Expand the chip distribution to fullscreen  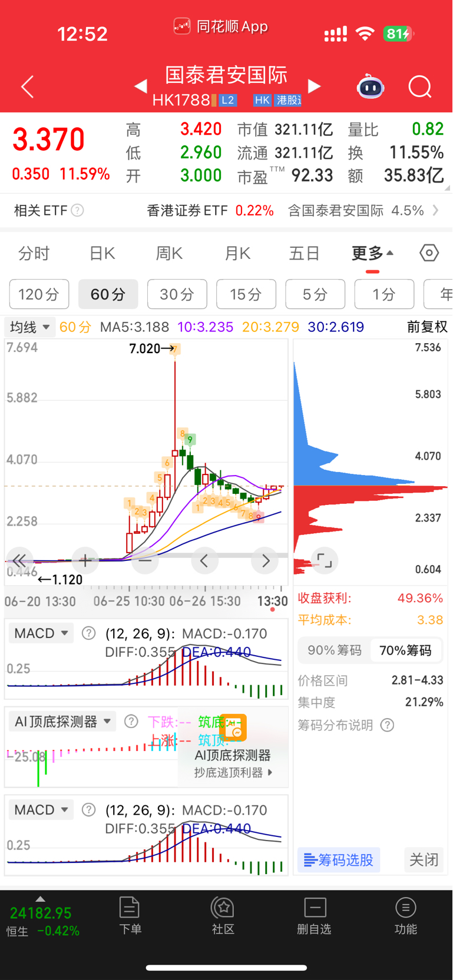pyautogui.click(x=325, y=560)
